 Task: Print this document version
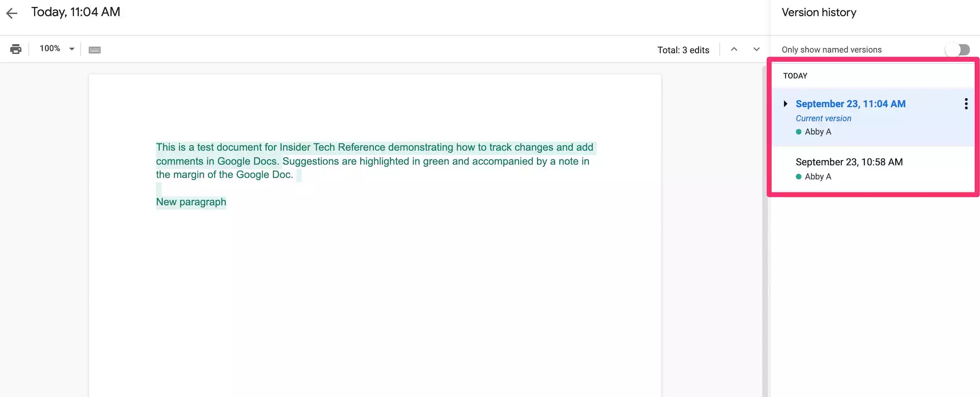[16, 49]
